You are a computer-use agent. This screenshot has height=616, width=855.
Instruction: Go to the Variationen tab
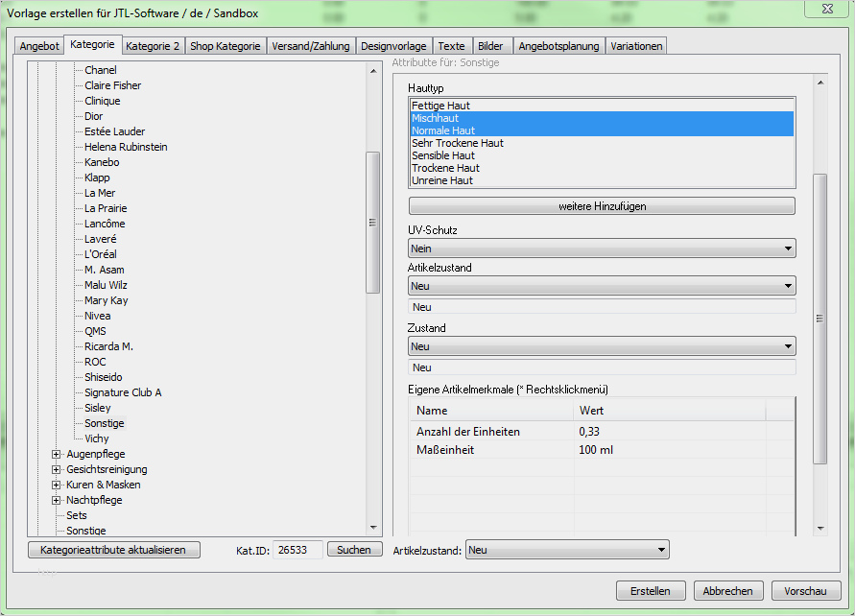635,46
